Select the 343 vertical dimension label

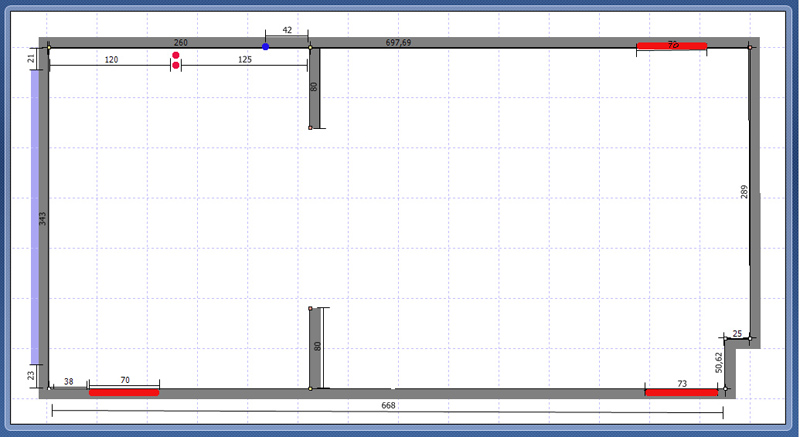coord(43,218)
